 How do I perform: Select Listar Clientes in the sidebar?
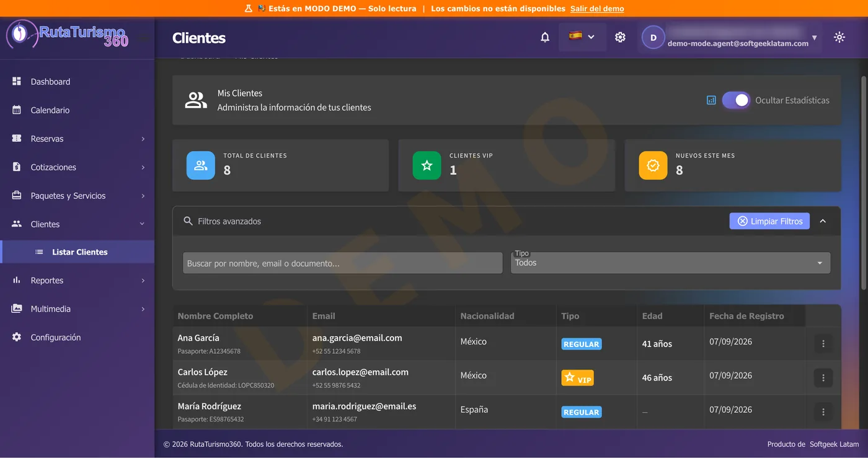(x=78, y=252)
